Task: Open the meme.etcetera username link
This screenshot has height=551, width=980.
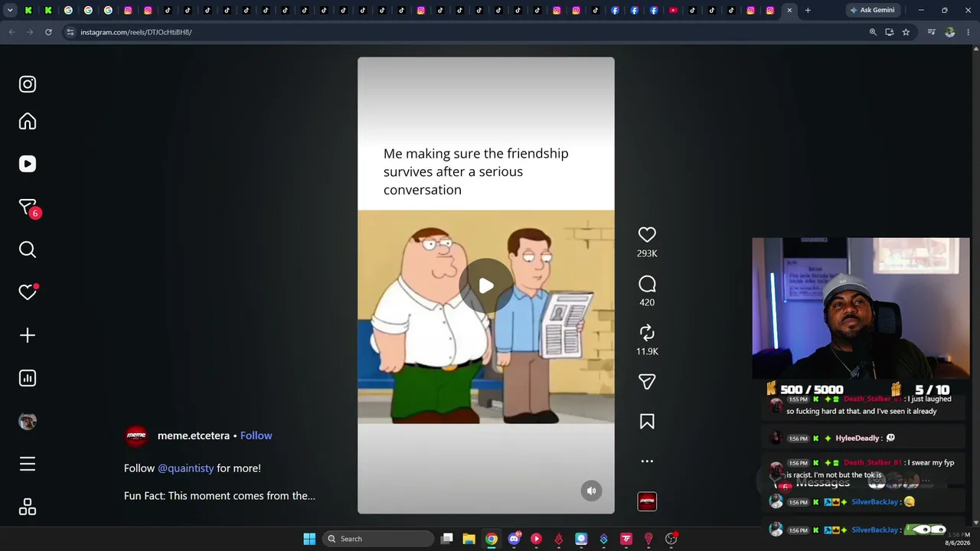Action: [194, 435]
